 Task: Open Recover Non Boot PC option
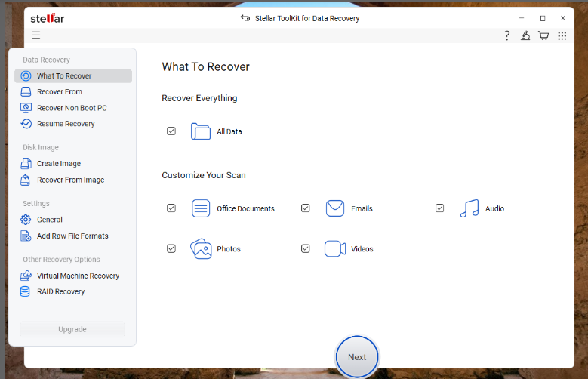tap(73, 108)
